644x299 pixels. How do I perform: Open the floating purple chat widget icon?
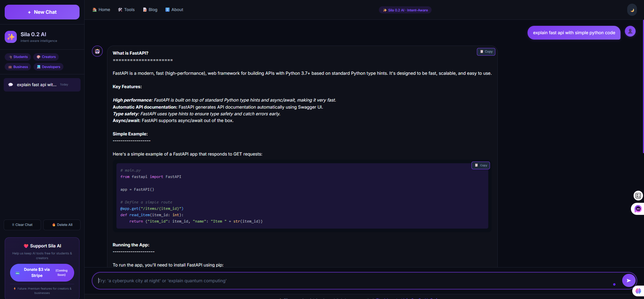(638, 209)
